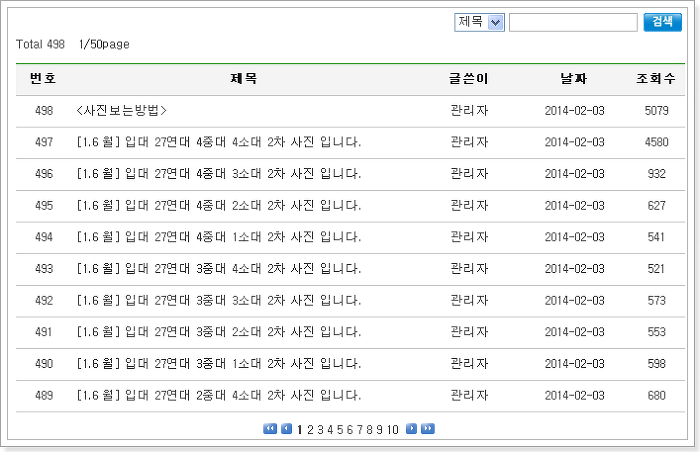Click the 1/50page indicator text
The image size is (700, 452).
[104, 44]
